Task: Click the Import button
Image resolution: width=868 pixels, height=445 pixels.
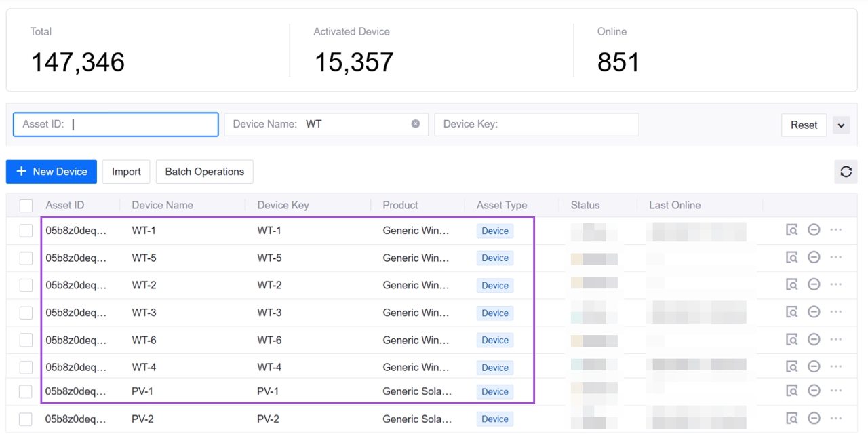Action: click(126, 172)
